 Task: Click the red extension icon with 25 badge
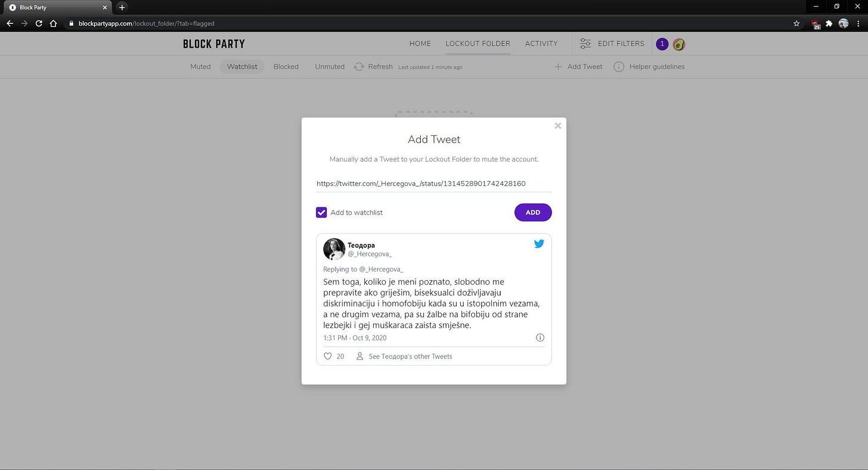point(816,24)
